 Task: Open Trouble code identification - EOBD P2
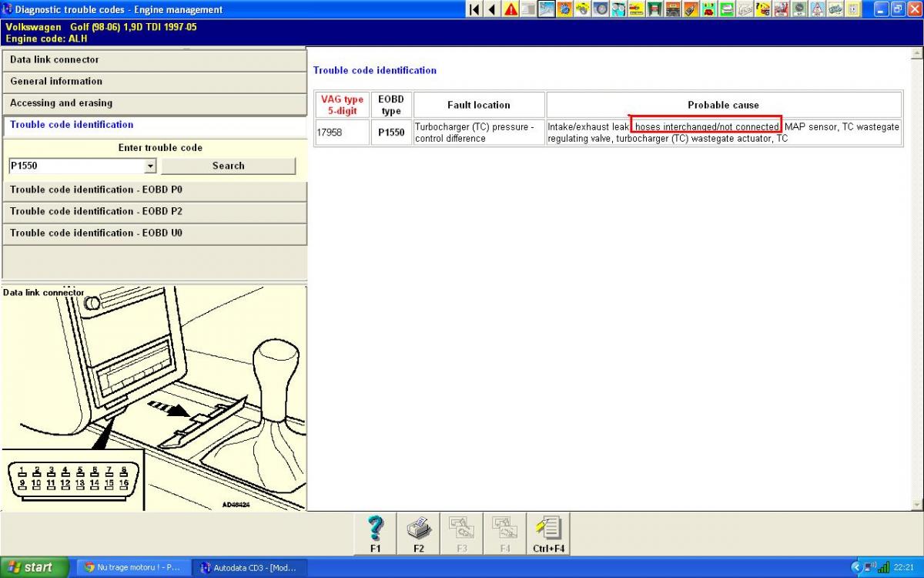(154, 211)
